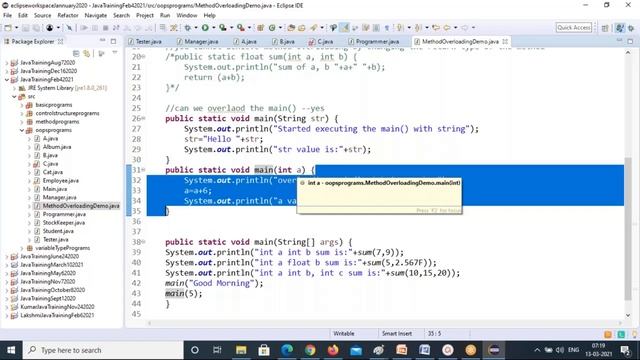Click the Smart Insert status bar entry
The image size is (640, 360).
pos(397,333)
